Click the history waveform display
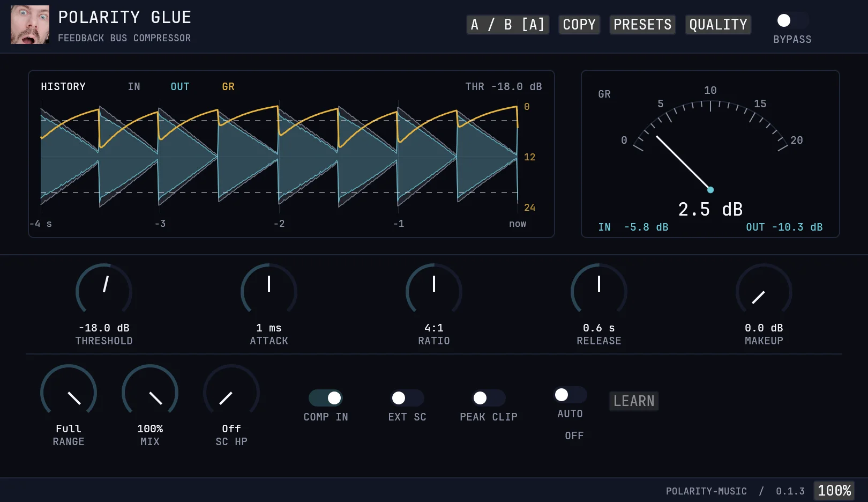The height and width of the screenshot is (502, 868). [x=279, y=157]
